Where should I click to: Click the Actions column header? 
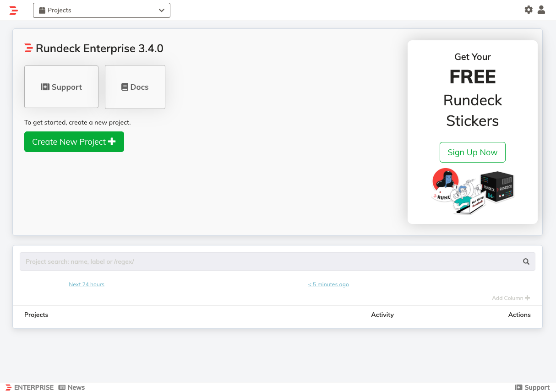point(519,315)
